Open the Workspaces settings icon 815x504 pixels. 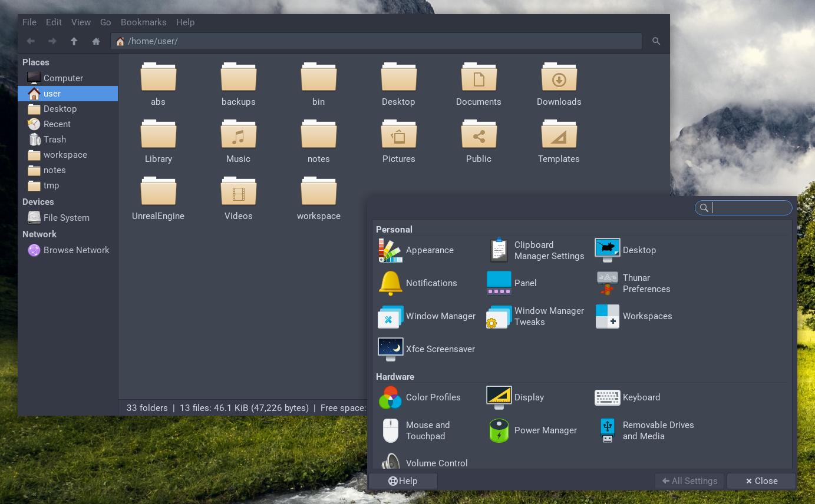[607, 316]
